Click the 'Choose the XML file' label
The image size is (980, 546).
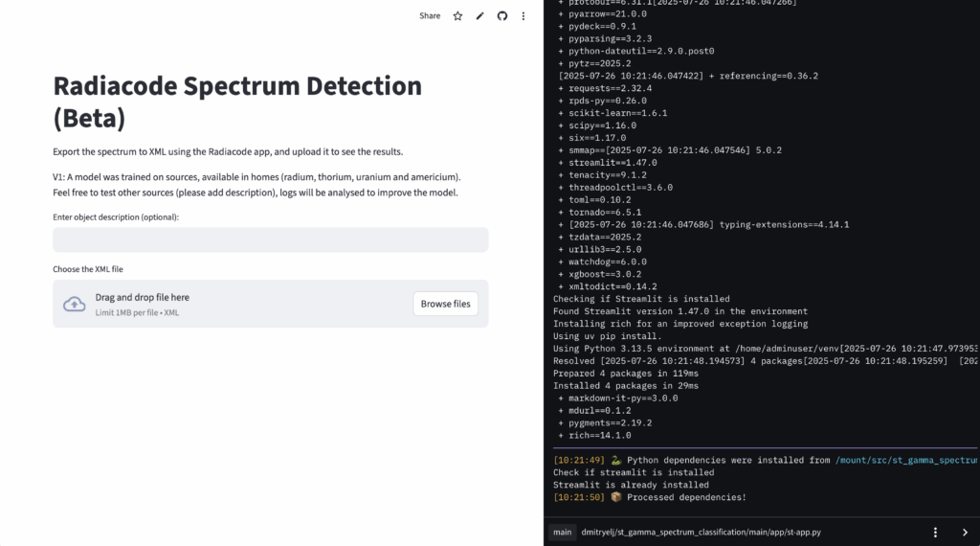pyautogui.click(x=88, y=269)
